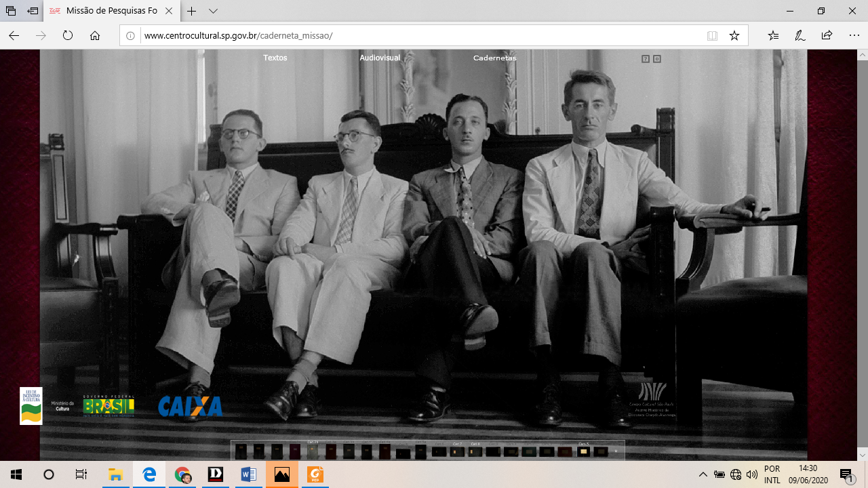Add page to favorites with star icon

734,36
